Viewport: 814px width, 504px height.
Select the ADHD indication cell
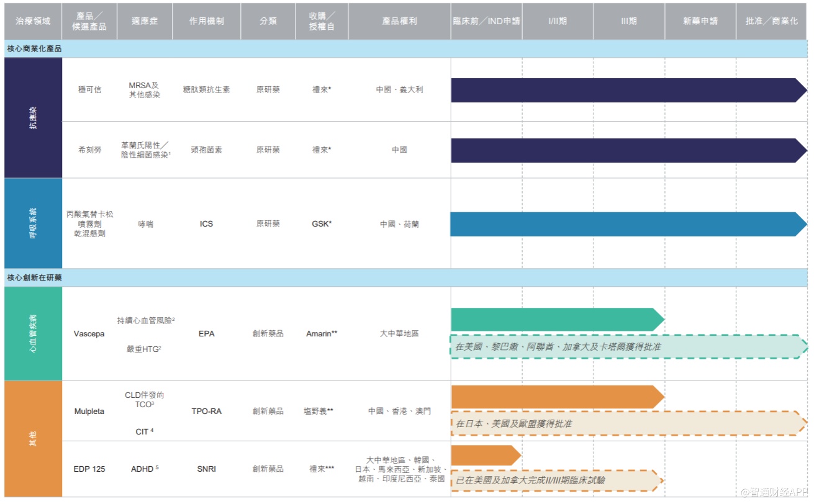(x=145, y=469)
